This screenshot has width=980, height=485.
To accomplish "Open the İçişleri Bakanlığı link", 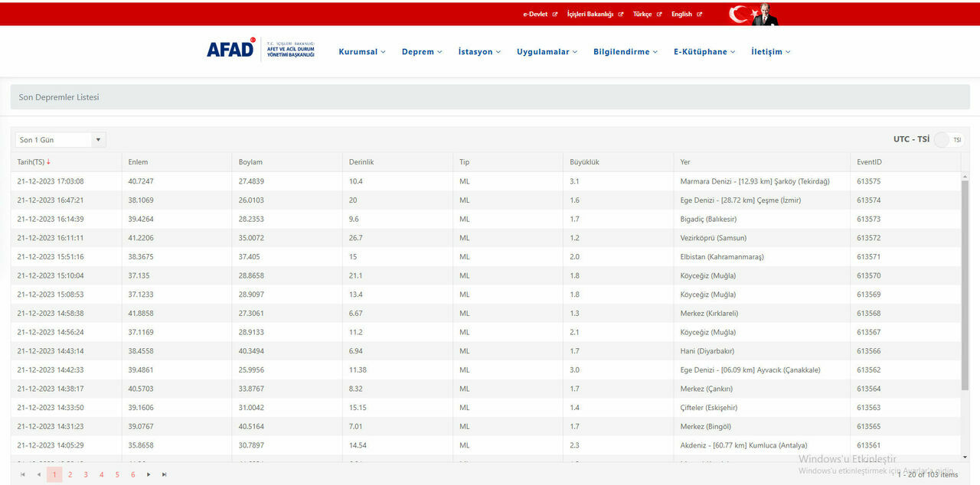I will 595,14.
